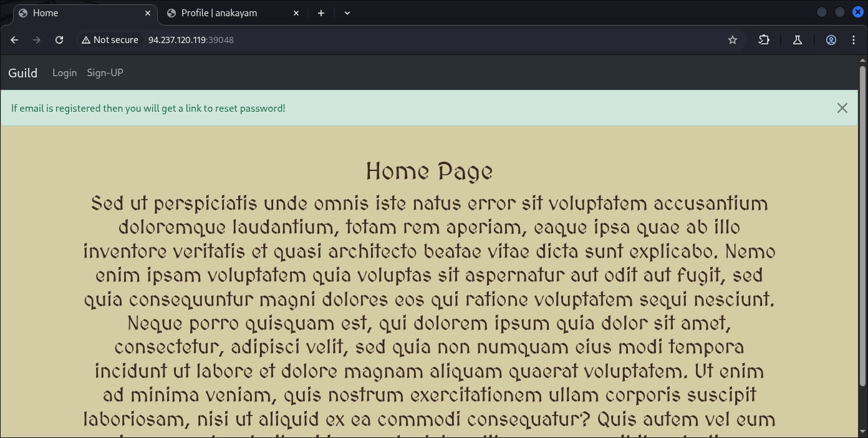Open a new tab with the plus button
Image resolution: width=868 pixels, height=438 pixels.
pos(321,13)
